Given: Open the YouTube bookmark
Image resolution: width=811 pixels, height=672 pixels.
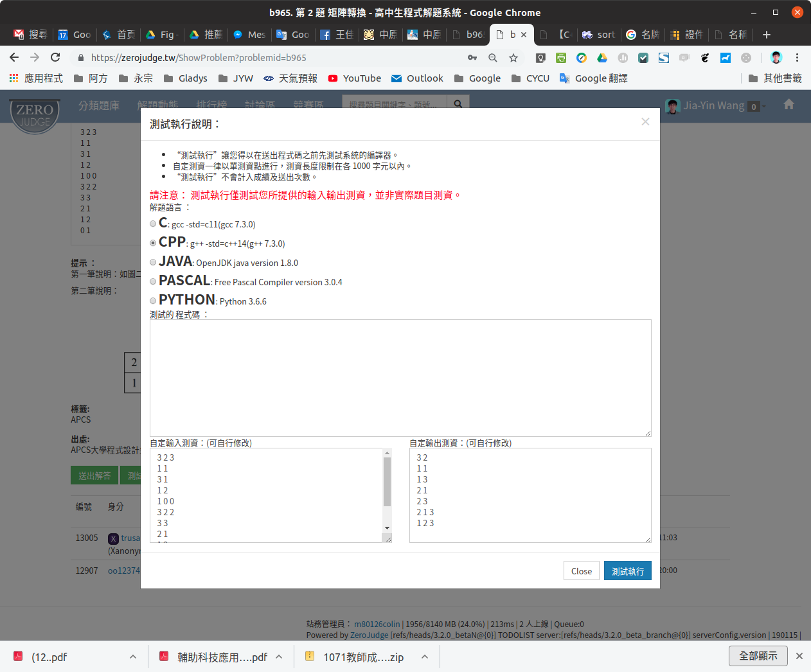Looking at the screenshot, I should click(x=354, y=78).
